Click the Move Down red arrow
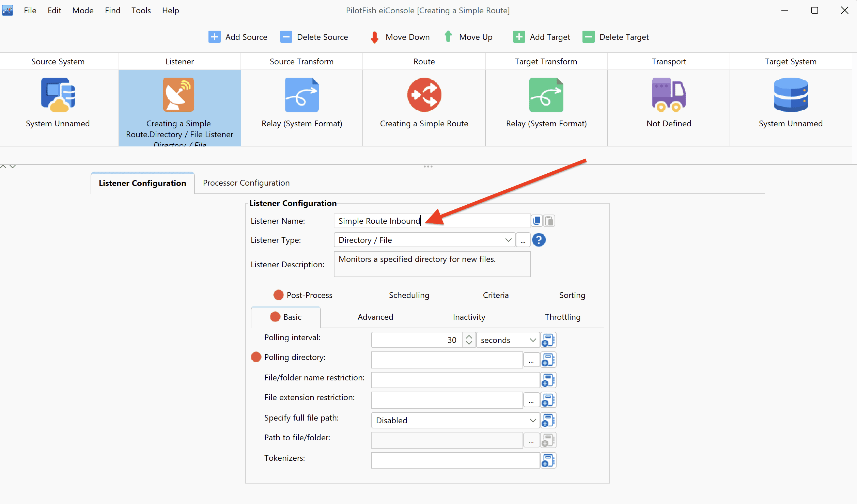This screenshot has height=504, width=857. (x=374, y=37)
